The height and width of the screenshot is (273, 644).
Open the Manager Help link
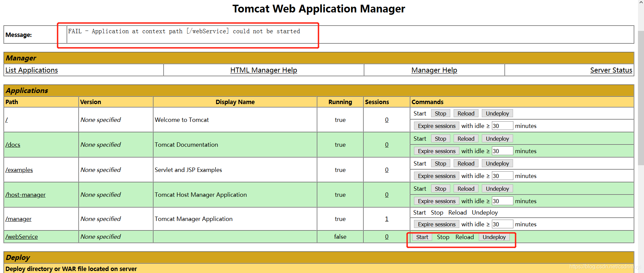[434, 70]
